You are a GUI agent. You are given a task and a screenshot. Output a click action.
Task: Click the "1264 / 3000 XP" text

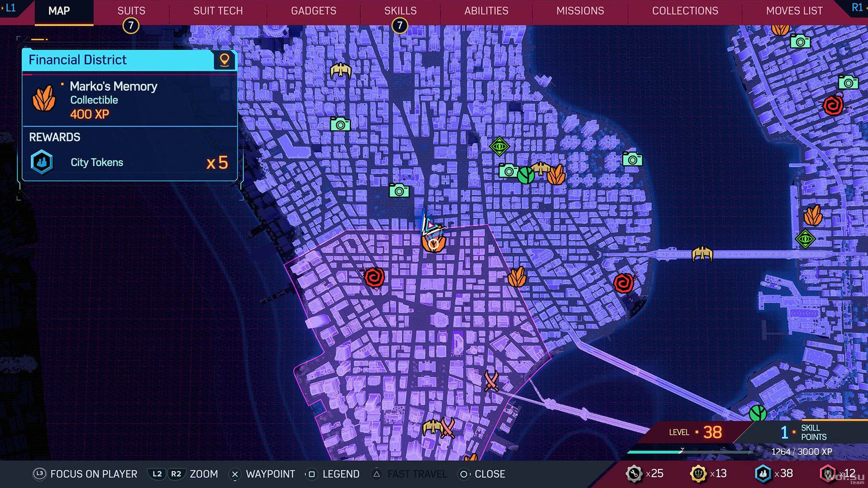point(802,452)
